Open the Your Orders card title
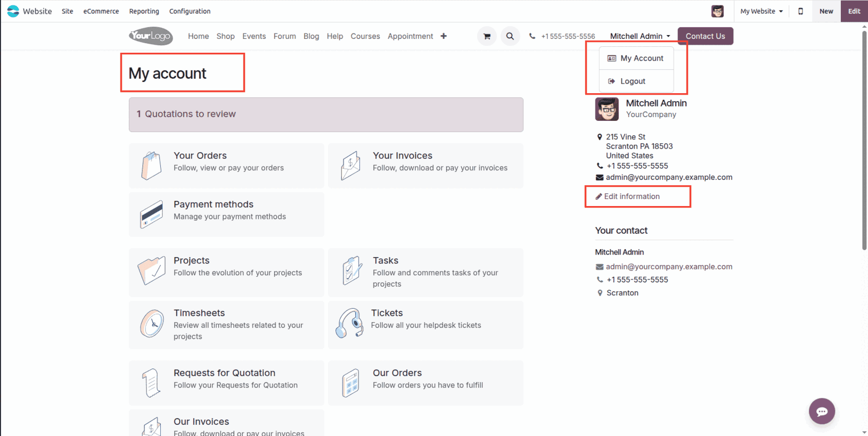 coord(200,155)
